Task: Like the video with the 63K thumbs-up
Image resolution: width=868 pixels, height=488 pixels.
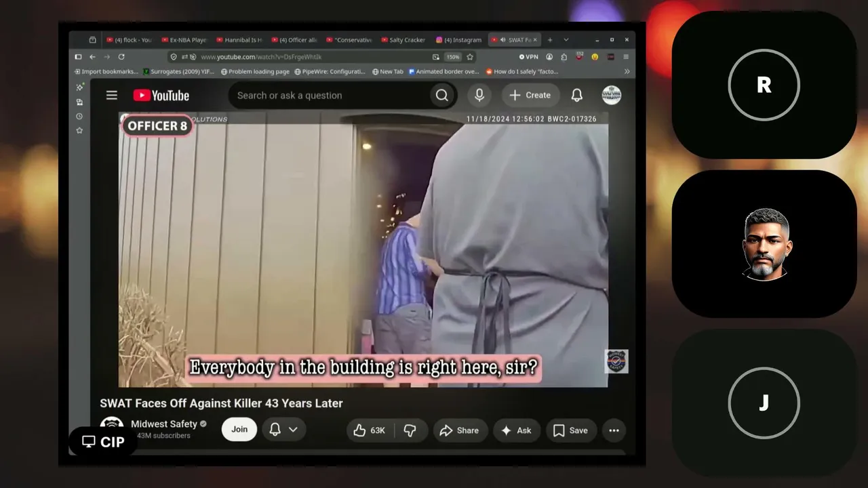Action: coord(370,430)
